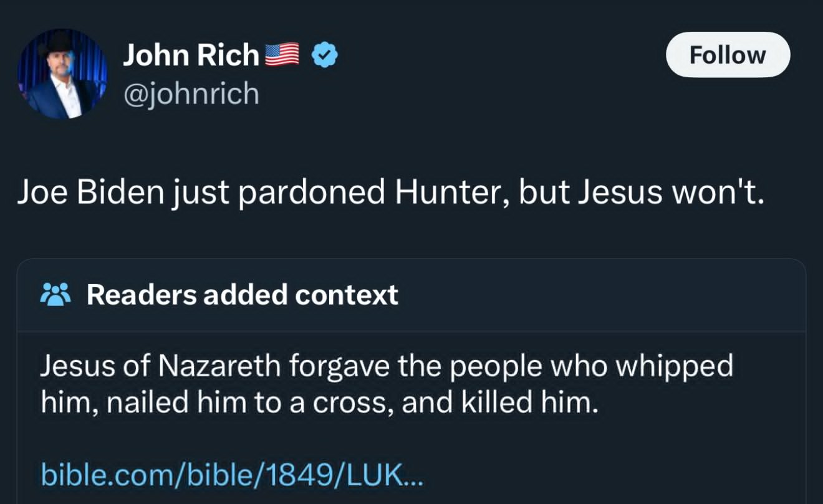
Task: Click the words 'Jesus won't' in tweet
Action: coord(671,194)
